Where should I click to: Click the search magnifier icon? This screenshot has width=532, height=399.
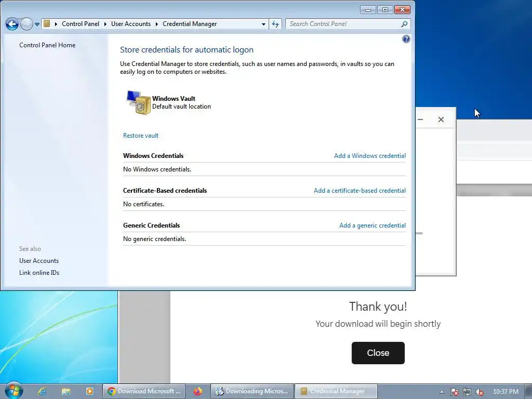click(x=404, y=24)
